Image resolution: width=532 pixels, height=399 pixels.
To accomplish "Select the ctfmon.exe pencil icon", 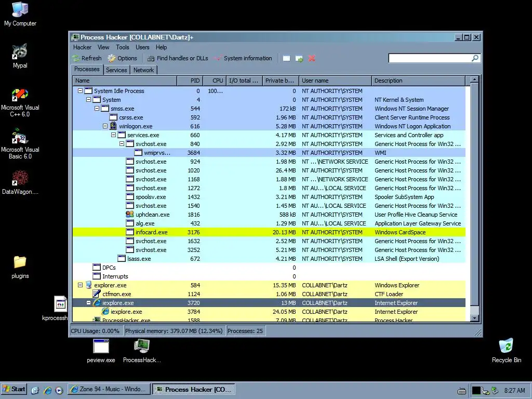I will [x=97, y=294].
